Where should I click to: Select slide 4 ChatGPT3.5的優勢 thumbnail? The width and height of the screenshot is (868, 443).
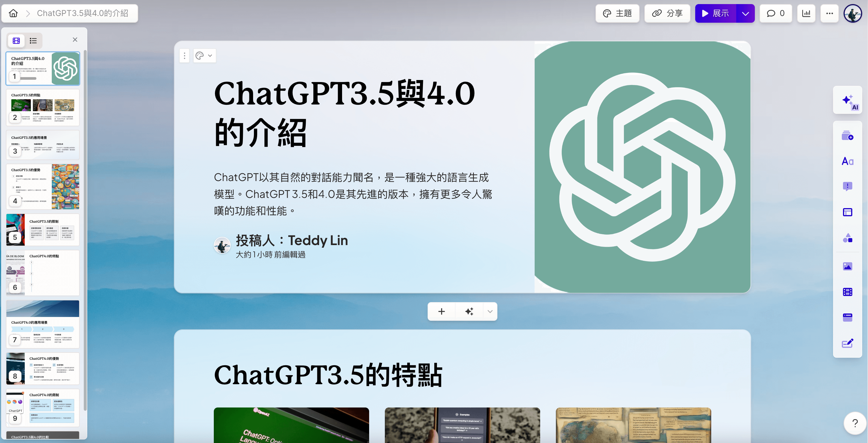(x=43, y=187)
